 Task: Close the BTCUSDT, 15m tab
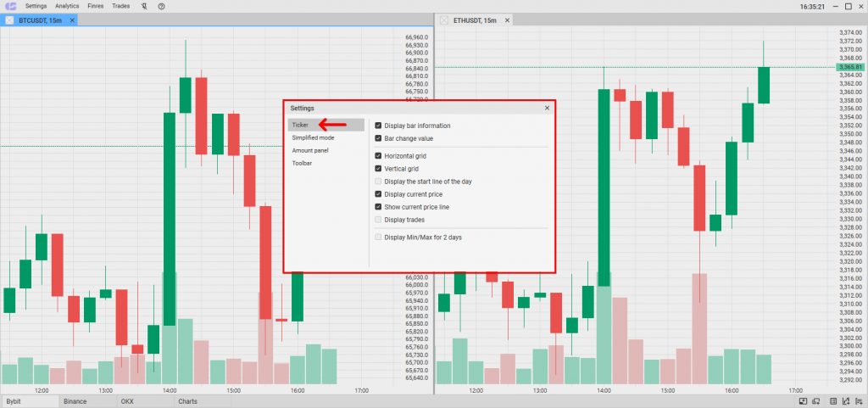click(x=72, y=20)
